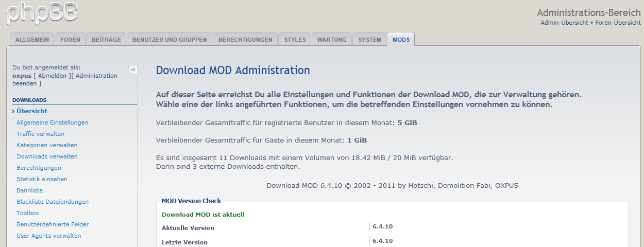Go to Foren-Übersicht link
Screen dimensions: 644x247
pos(618,23)
